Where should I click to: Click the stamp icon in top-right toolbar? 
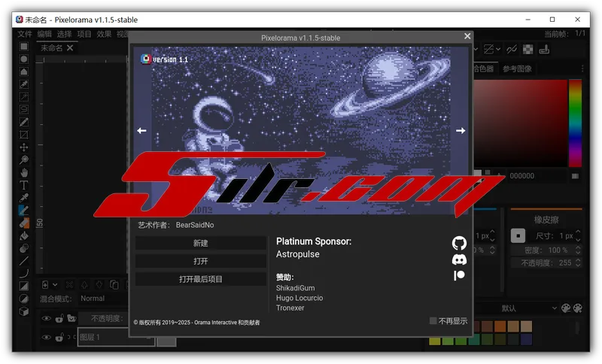[544, 50]
